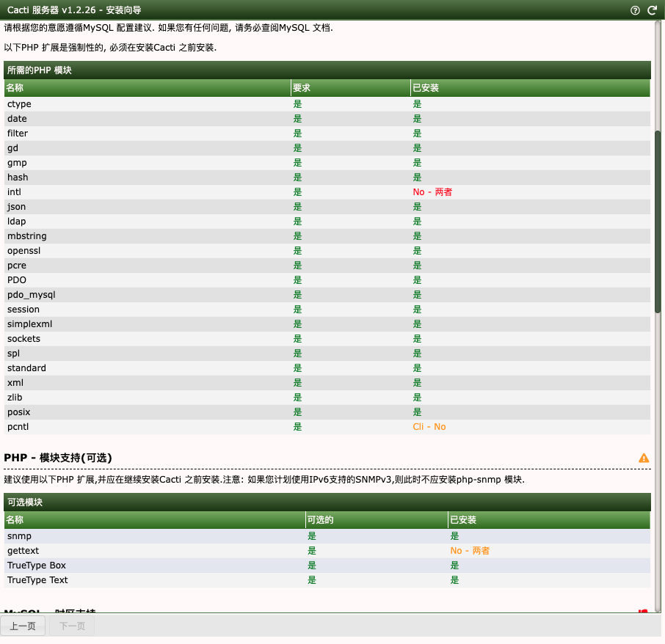The height and width of the screenshot is (644, 665).
Task: Click the intl module name
Action: pos(14,192)
